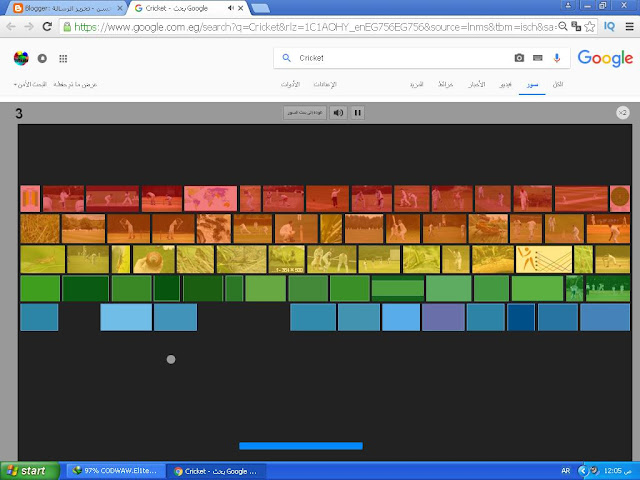The height and width of the screenshot is (480, 640).
Task: Mute the game sound speaker button
Action: (x=338, y=113)
